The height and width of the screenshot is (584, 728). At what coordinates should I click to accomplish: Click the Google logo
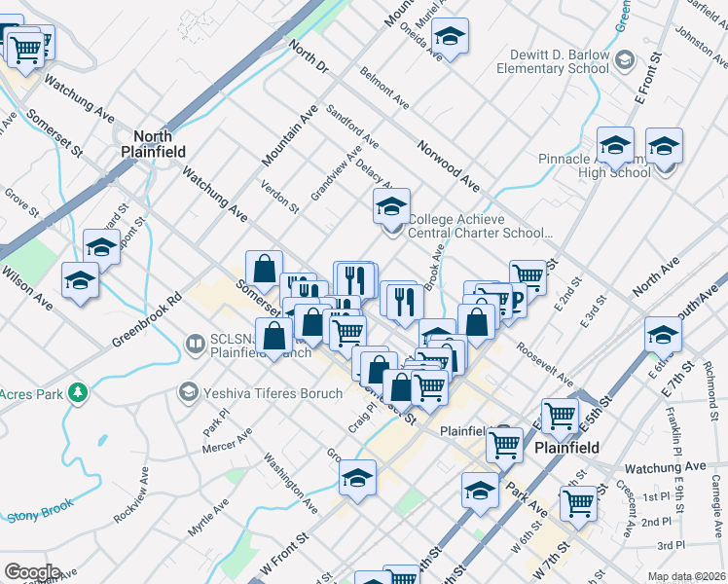tap(32, 571)
